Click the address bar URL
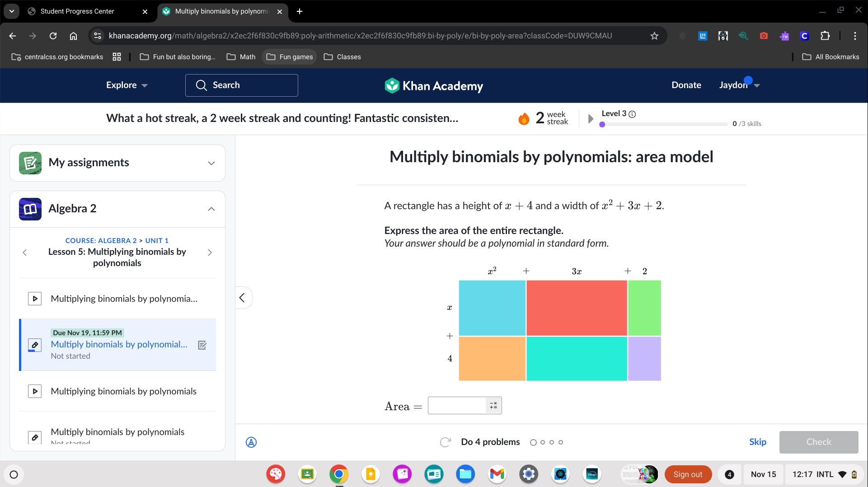This screenshot has width=868, height=487. coord(360,36)
